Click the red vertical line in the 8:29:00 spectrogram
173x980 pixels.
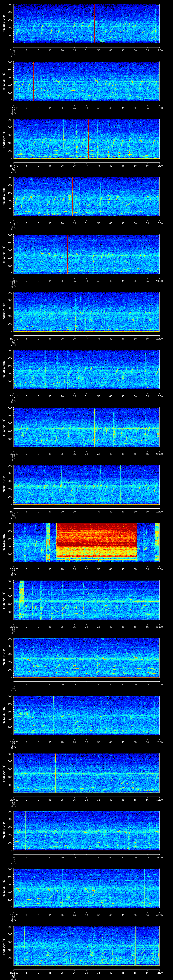56,773
